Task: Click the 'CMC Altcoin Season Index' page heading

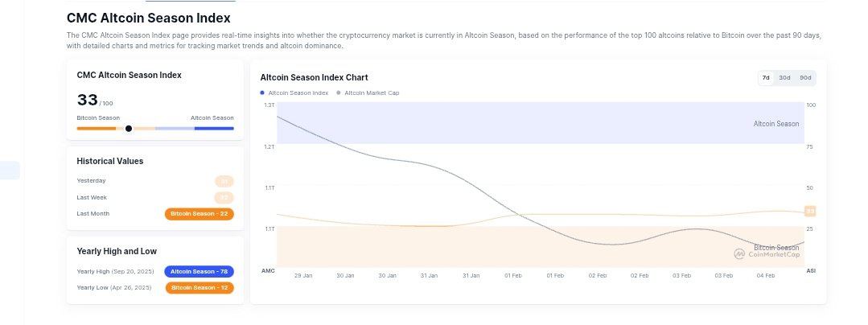Action: click(148, 17)
